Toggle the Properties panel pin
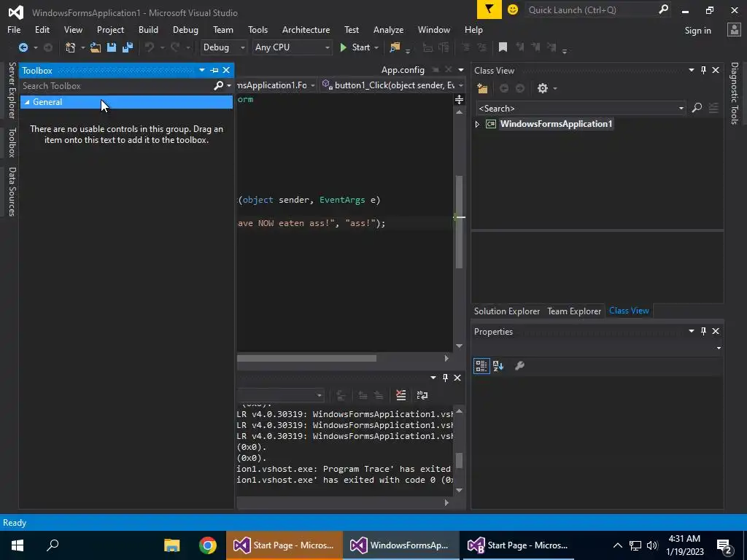Screen dimensions: 747x560 click(704, 331)
